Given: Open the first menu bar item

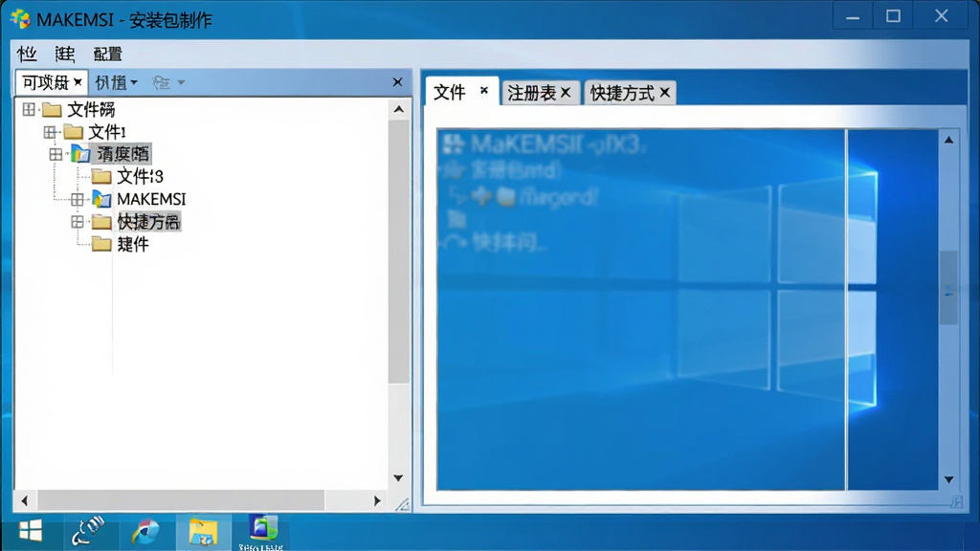Looking at the screenshot, I should tap(27, 55).
